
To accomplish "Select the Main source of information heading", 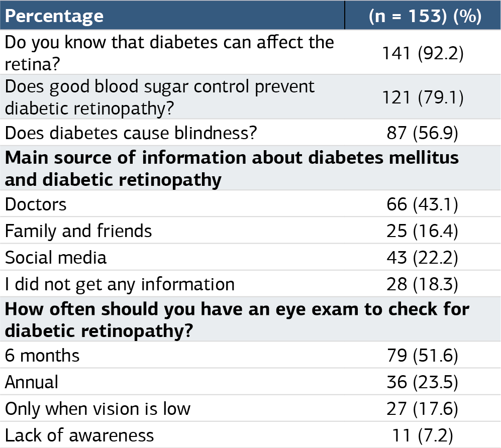I will click(x=232, y=168).
